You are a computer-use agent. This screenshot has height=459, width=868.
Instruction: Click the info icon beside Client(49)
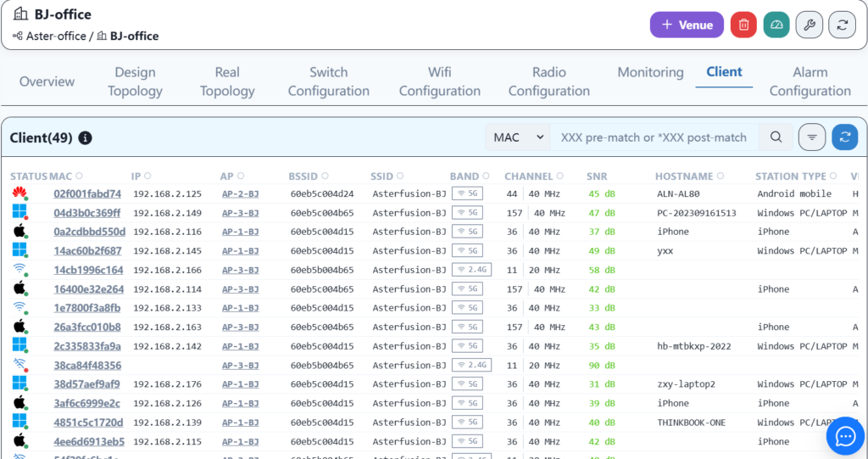tap(86, 137)
